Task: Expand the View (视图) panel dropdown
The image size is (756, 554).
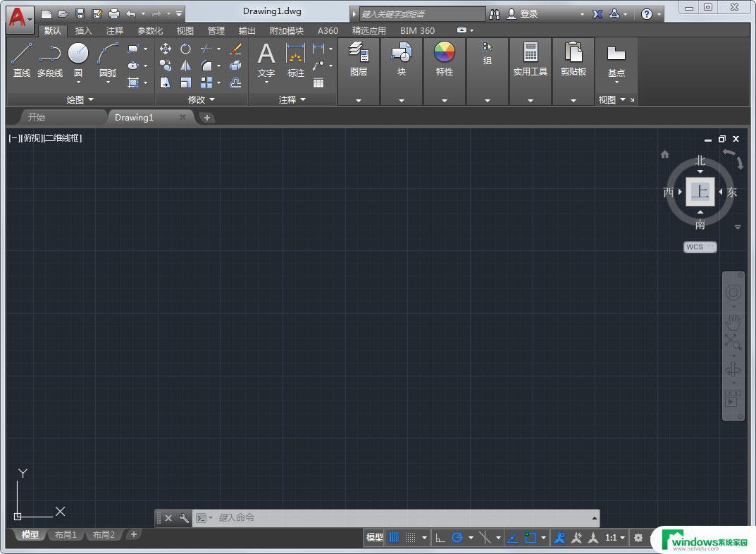Action: point(612,100)
